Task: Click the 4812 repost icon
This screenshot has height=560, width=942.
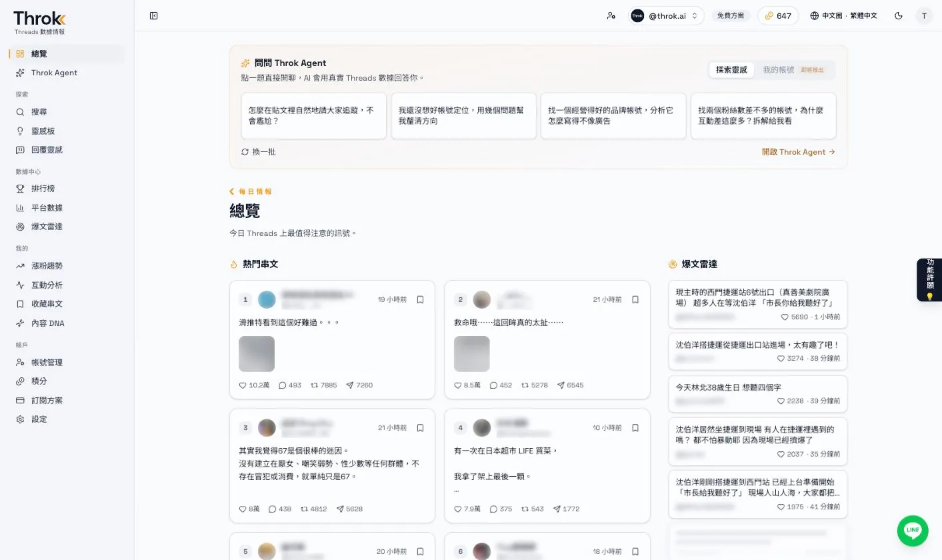Action: point(304,509)
